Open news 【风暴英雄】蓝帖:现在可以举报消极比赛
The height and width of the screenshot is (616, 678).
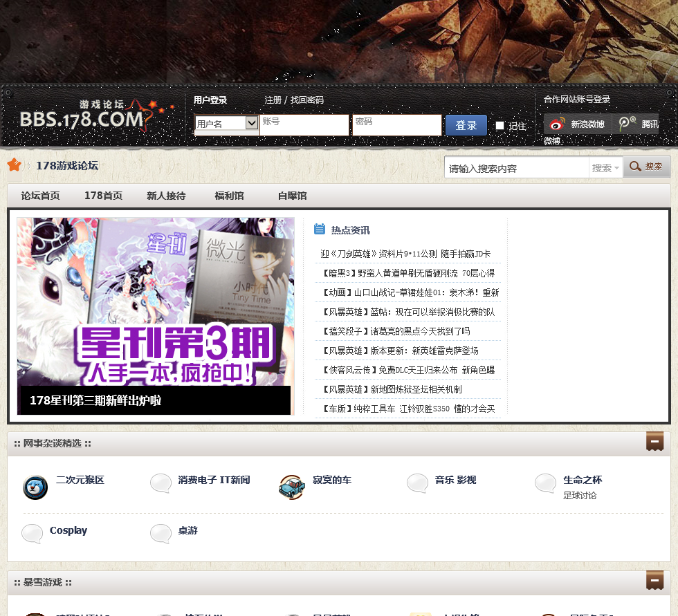coord(407,312)
